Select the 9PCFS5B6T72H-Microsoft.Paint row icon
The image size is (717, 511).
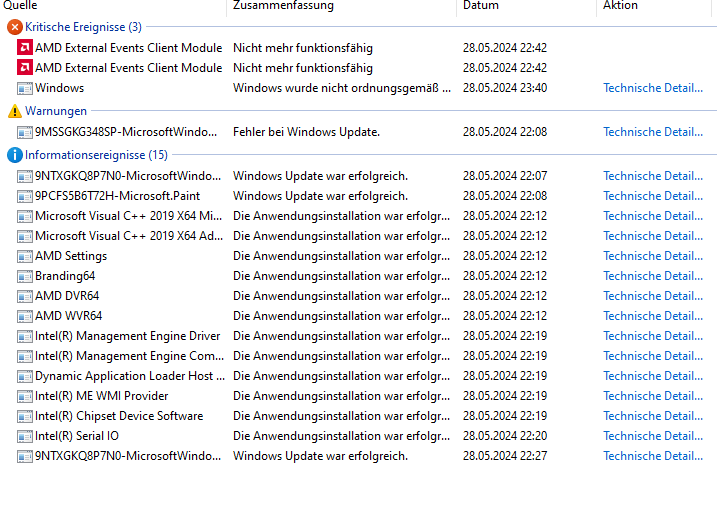click(25, 197)
